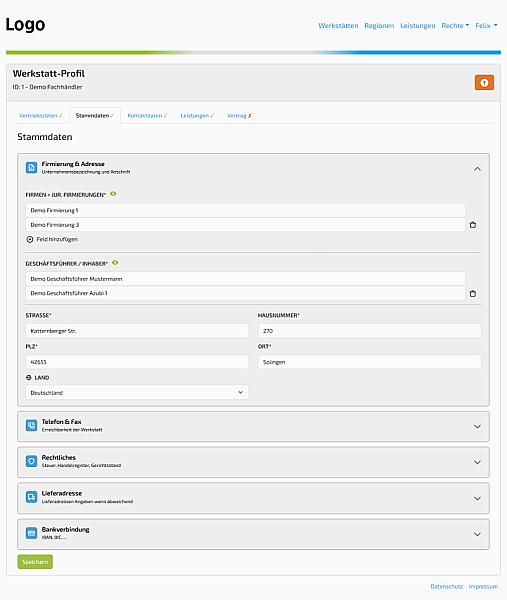
Task: Toggle visibility eye next to Firmen + jur. Firmierungen
Action: (113, 194)
